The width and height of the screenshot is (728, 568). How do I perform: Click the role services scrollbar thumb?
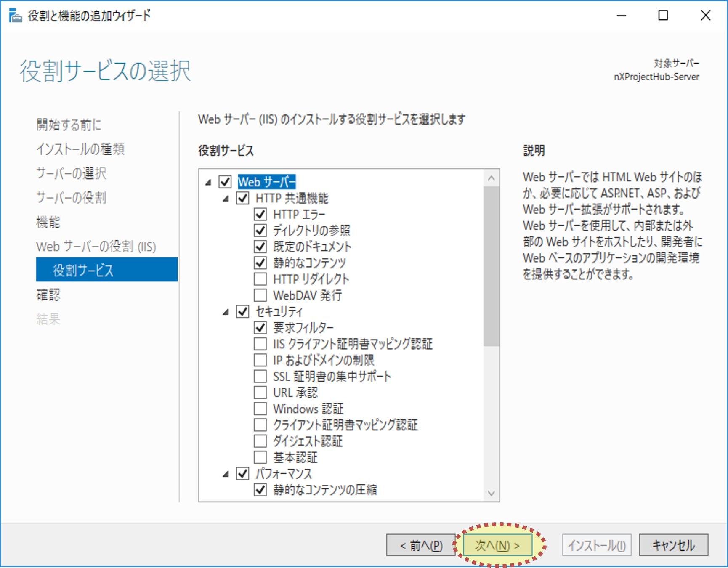[x=491, y=266]
